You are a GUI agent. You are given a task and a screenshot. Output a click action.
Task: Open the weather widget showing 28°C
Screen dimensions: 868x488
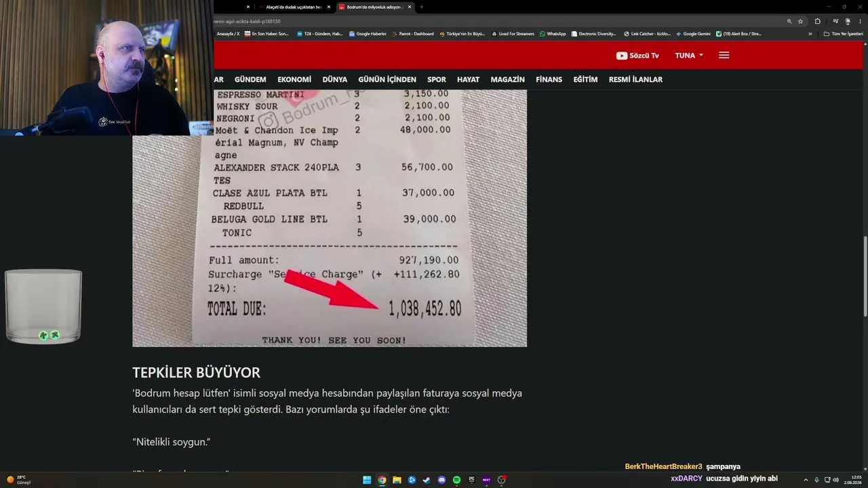click(x=18, y=480)
